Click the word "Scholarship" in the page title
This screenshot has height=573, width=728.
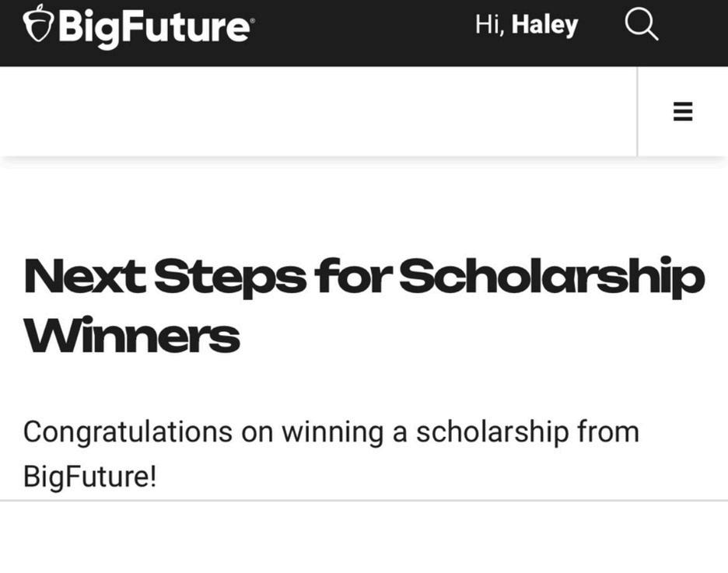tap(551, 277)
